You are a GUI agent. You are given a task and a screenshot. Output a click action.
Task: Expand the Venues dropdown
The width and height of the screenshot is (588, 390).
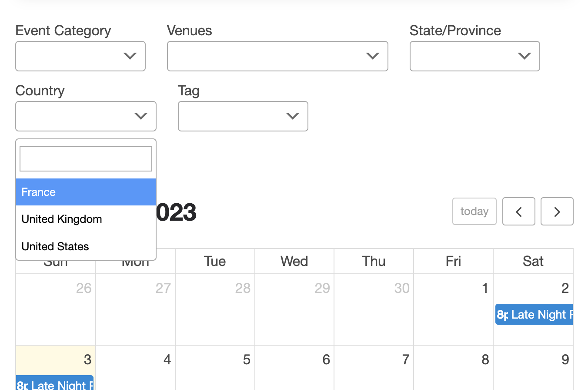coord(277,56)
